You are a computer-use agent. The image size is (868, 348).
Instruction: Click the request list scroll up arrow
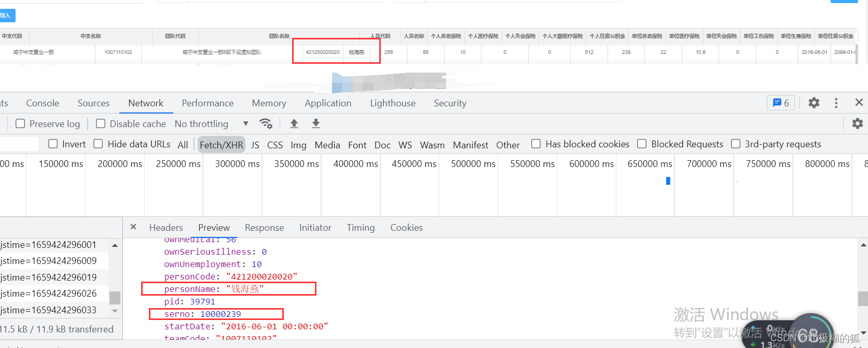115,245
